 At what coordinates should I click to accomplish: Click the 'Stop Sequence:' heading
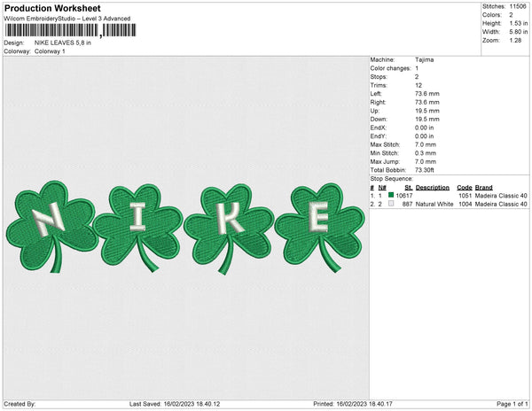point(392,179)
